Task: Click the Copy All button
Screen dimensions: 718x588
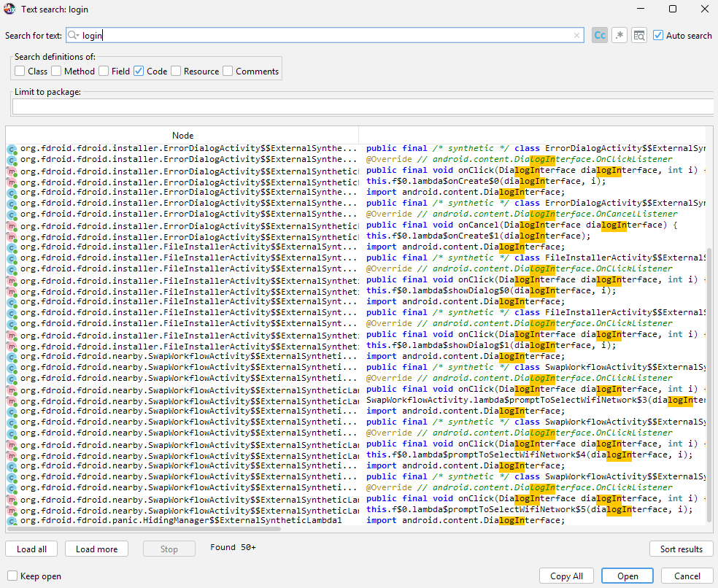Action: tap(566, 576)
